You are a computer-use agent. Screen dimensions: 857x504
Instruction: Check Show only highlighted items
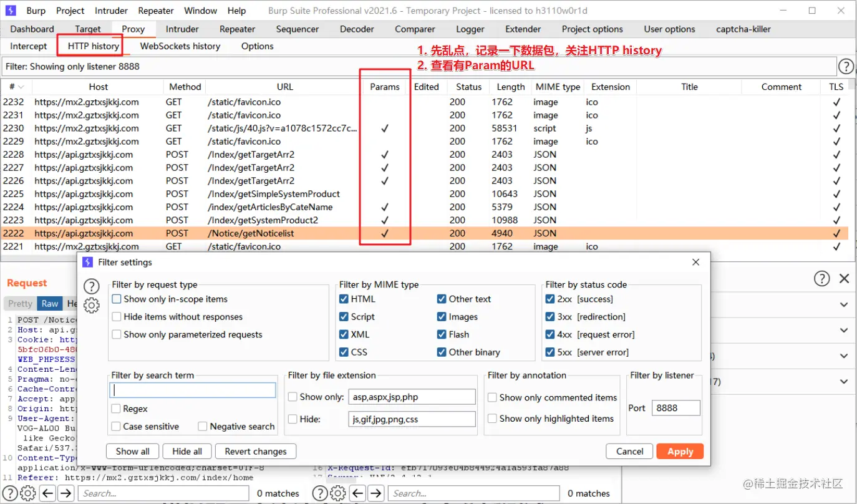pos(492,419)
